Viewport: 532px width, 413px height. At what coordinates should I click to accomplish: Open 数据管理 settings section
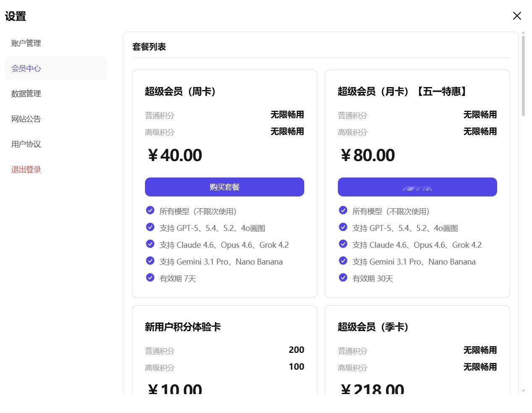(26, 94)
